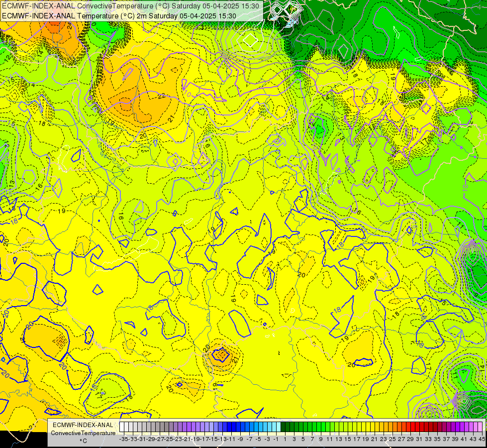Click the '7' value on the legend scale
Screen dimensions: 487x448
pos(312,439)
